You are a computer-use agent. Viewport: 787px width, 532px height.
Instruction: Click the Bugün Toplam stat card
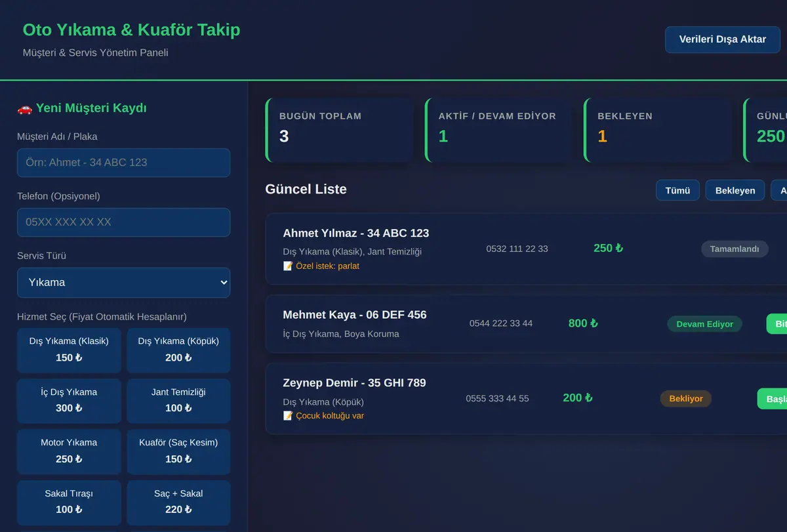(339, 130)
